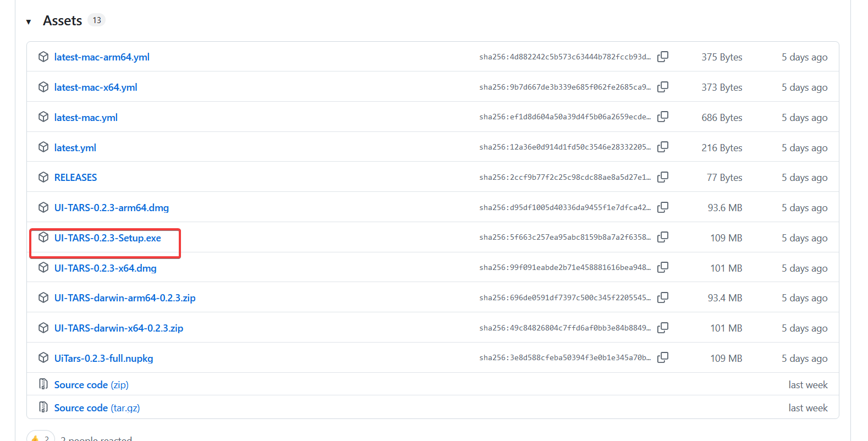The image size is (868, 441).
Task: Click package icon beside UI-TARS-darwin-arm64-0.2.3.zip
Action: (43, 297)
